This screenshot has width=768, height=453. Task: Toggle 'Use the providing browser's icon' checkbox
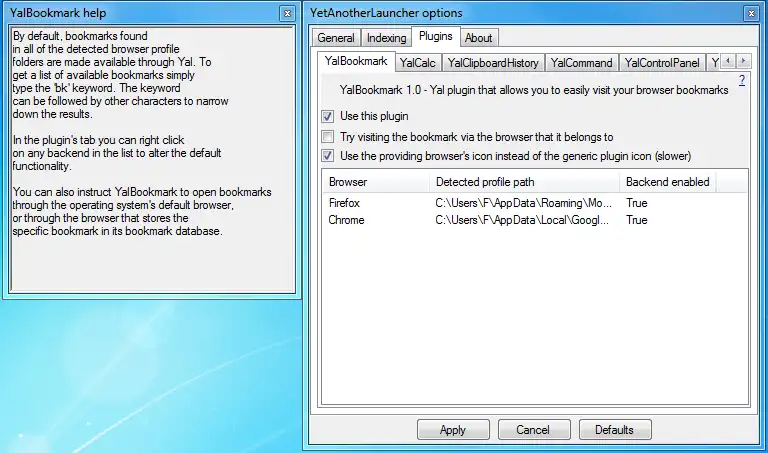click(x=328, y=156)
